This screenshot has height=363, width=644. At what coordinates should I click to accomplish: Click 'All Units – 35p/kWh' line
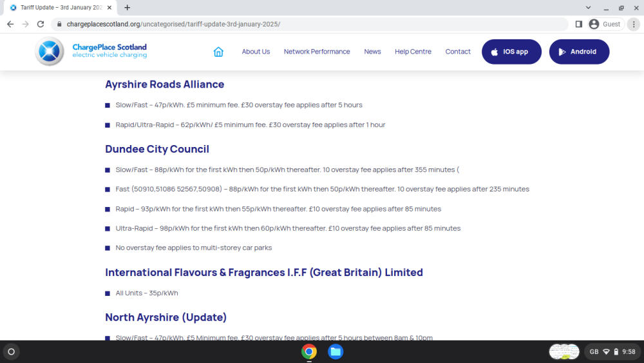tap(147, 293)
